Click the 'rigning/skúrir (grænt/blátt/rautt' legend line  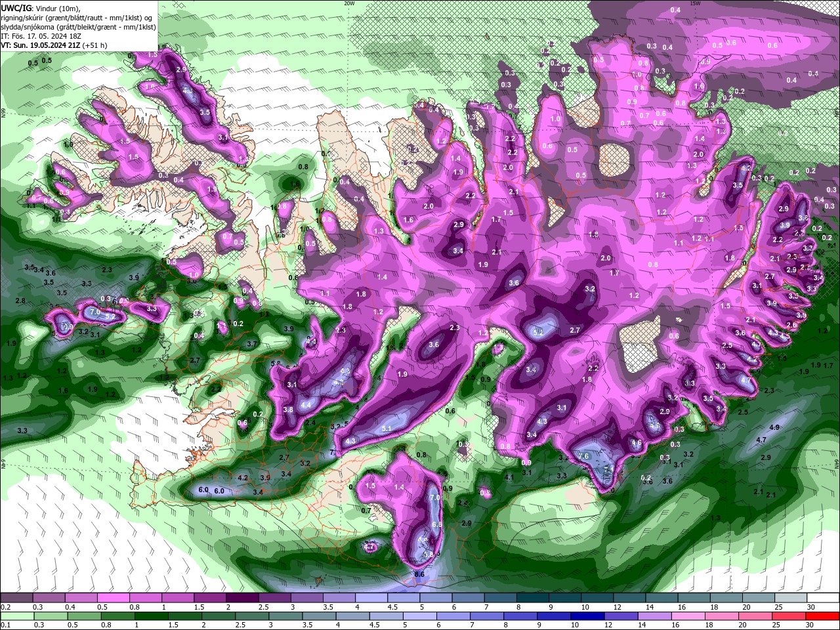click(x=76, y=18)
